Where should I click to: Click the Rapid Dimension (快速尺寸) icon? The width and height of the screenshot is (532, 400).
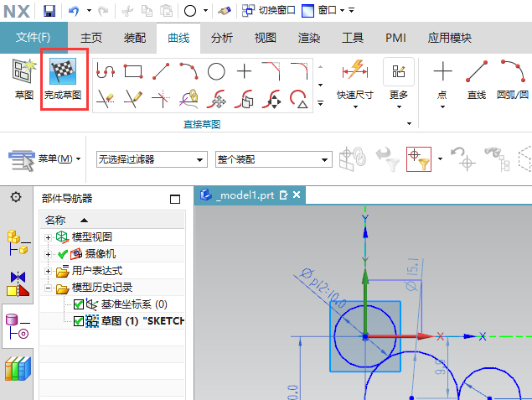tap(354, 71)
